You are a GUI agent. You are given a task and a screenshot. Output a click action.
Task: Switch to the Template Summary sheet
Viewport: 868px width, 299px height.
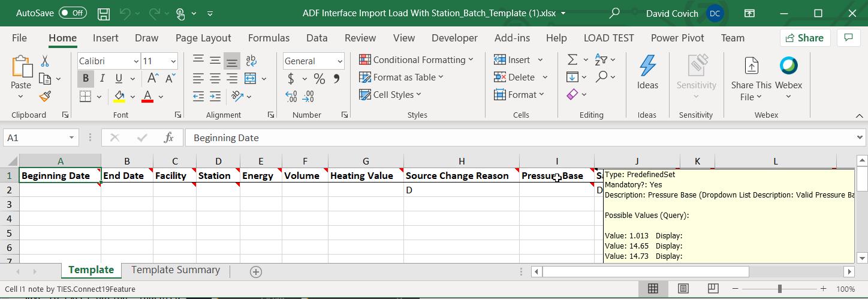point(176,270)
